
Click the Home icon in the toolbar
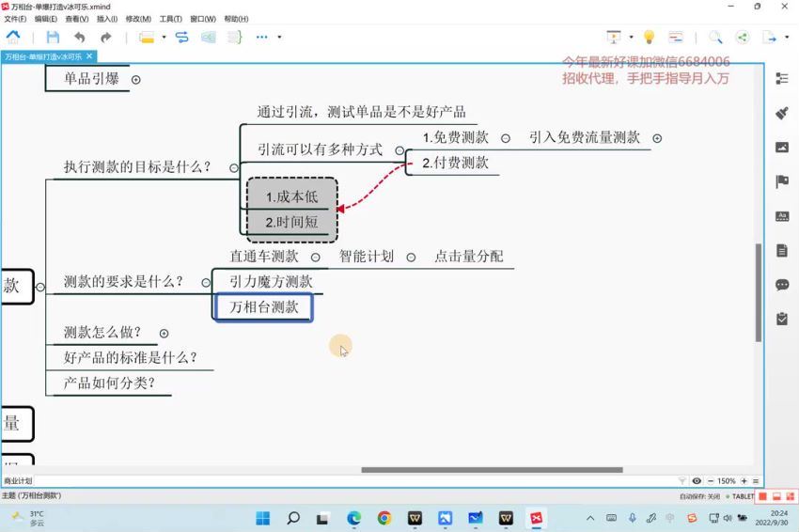[x=13, y=37]
